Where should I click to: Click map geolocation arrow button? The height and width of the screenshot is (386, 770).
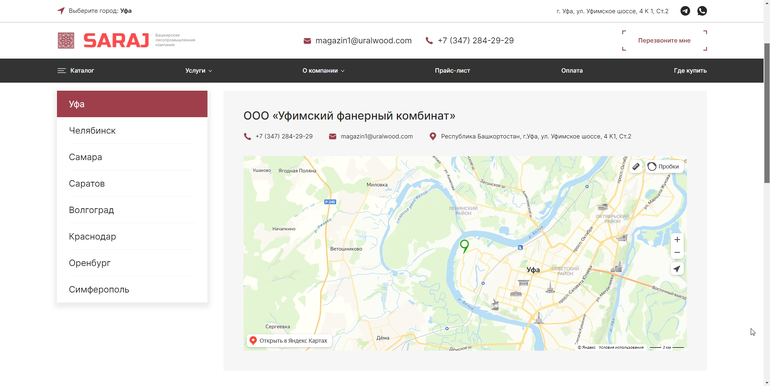[677, 269]
